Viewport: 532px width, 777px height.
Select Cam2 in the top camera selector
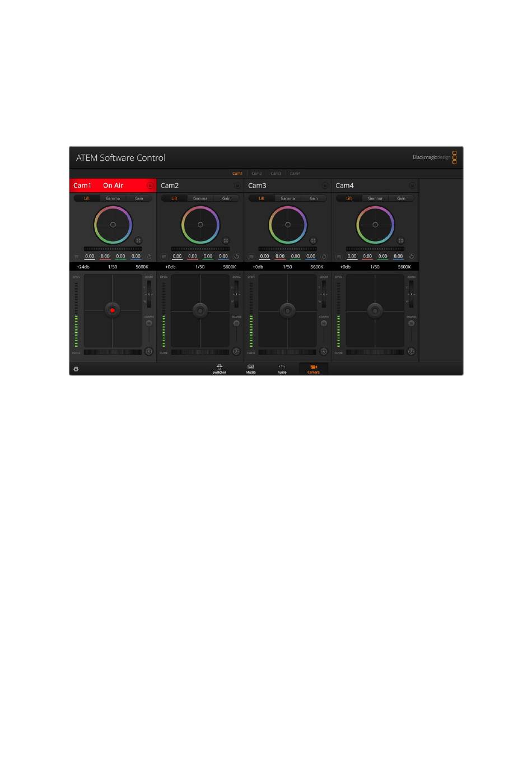click(x=256, y=174)
